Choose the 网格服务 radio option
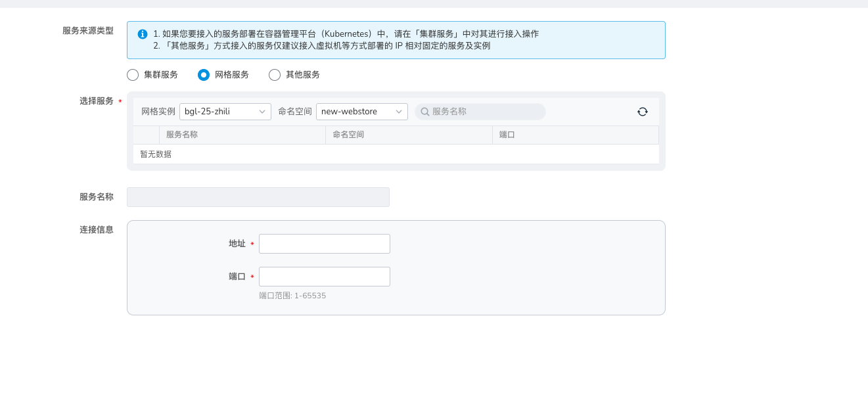 204,75
